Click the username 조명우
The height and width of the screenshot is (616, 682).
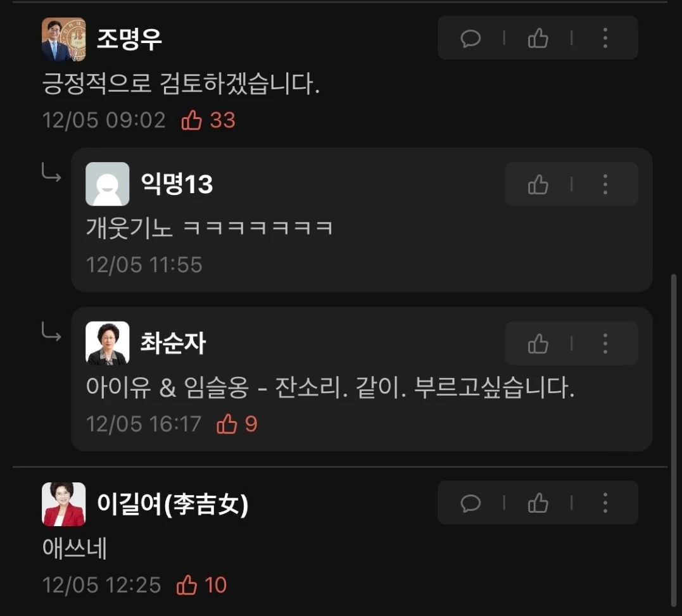click(129, 39)
